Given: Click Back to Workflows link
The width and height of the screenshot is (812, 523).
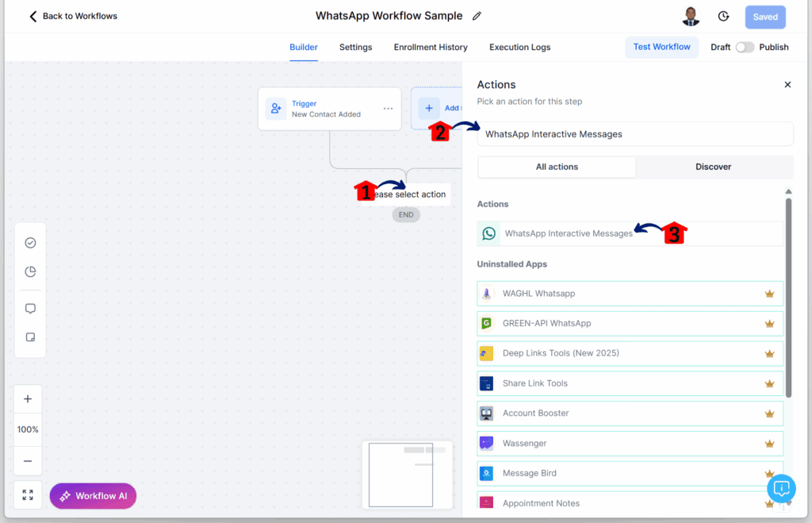Looking at the screenshot, I should click(73, 17).
